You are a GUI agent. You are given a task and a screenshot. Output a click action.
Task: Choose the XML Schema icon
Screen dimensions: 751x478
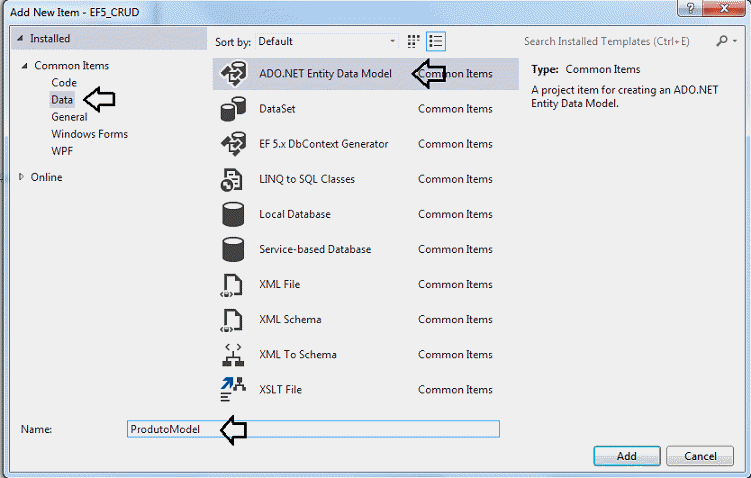coord(232,319)
